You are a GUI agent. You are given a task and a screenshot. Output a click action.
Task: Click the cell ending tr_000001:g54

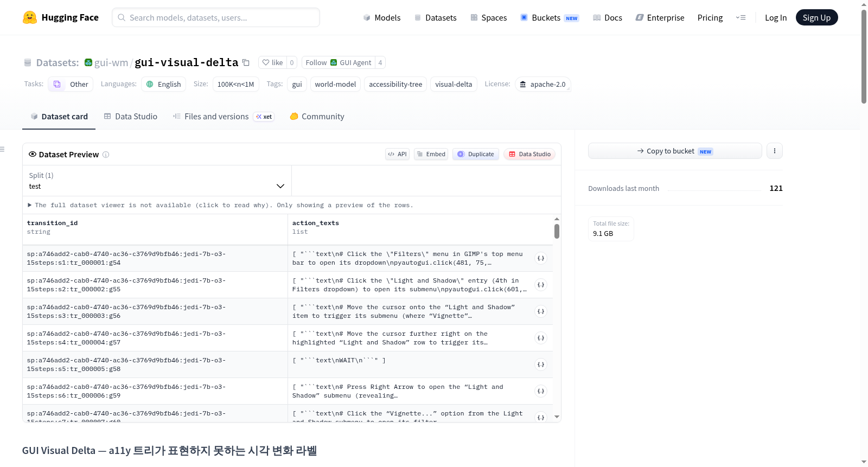pyautogui.click(x=155, y=258)
